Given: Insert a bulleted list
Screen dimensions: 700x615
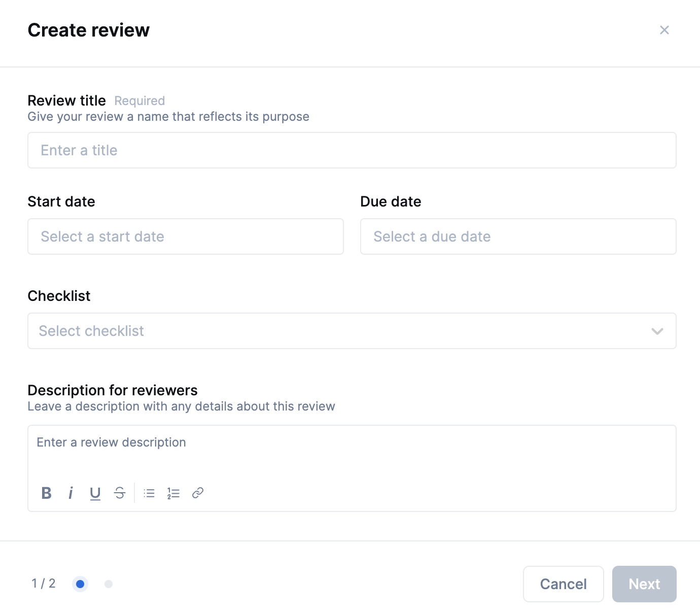Looking at the screenshot, I should pos(149,493).
